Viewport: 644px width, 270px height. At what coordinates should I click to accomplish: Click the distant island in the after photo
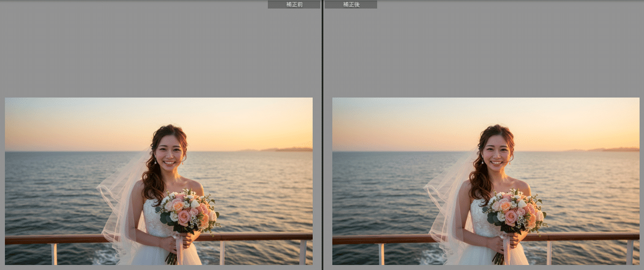coord(620,149)
